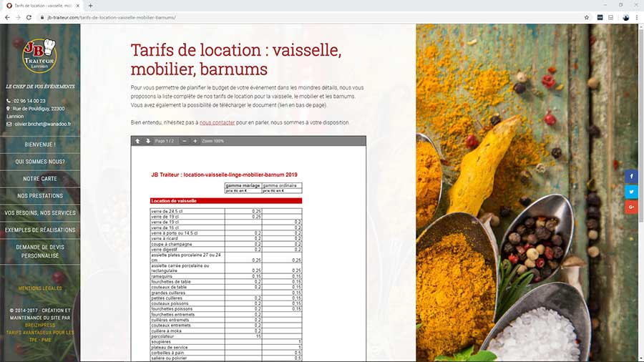The width and height of the screenshot is (644, 362).
Task: Click the verre de 24,5 cl row
Action: click(226, 211)
